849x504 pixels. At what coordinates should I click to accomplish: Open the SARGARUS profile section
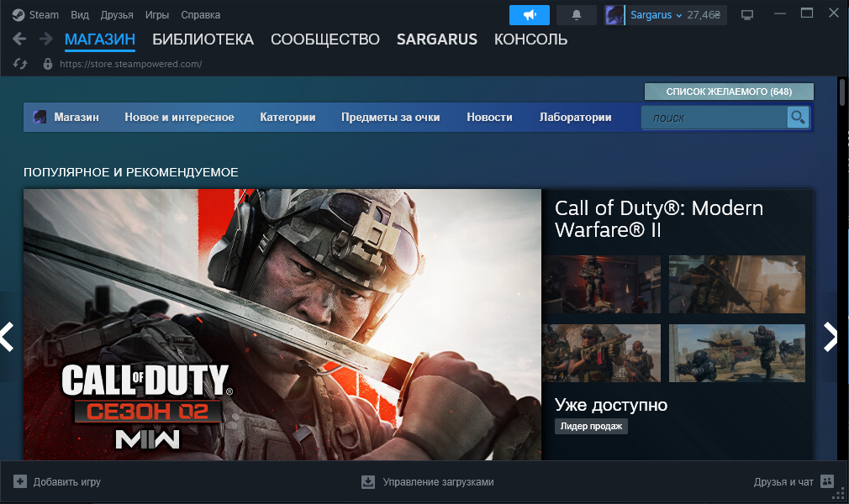coord(437,39)
